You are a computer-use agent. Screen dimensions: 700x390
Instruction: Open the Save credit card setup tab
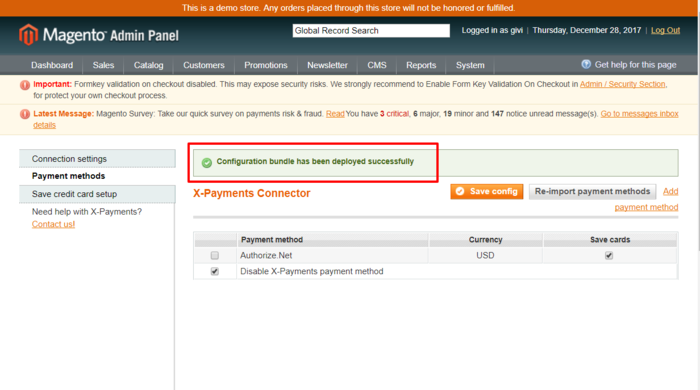pos(97,194)
